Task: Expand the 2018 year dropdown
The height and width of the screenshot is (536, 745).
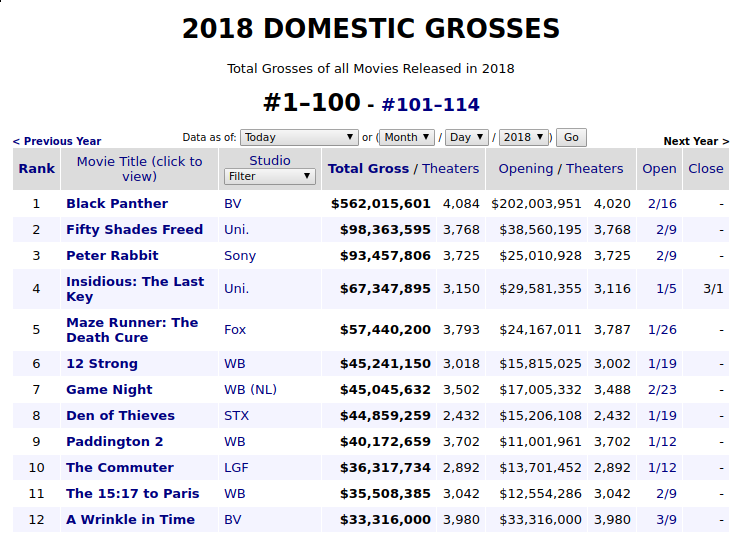Action: (524, 137)
